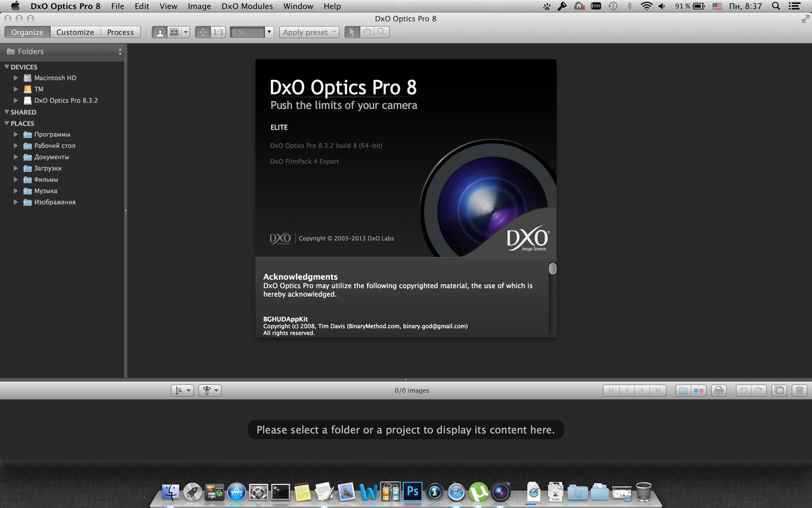Open Safari from the Dock

click(457, 492)
